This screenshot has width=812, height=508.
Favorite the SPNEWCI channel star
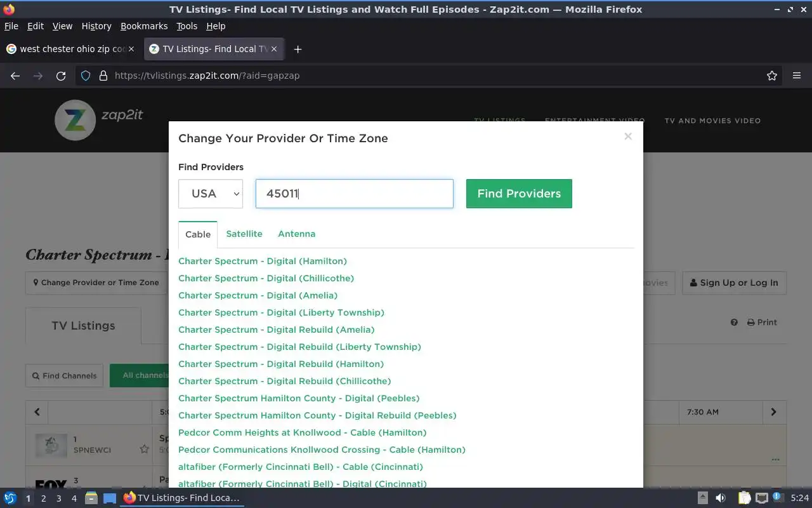tap(144, 449)
